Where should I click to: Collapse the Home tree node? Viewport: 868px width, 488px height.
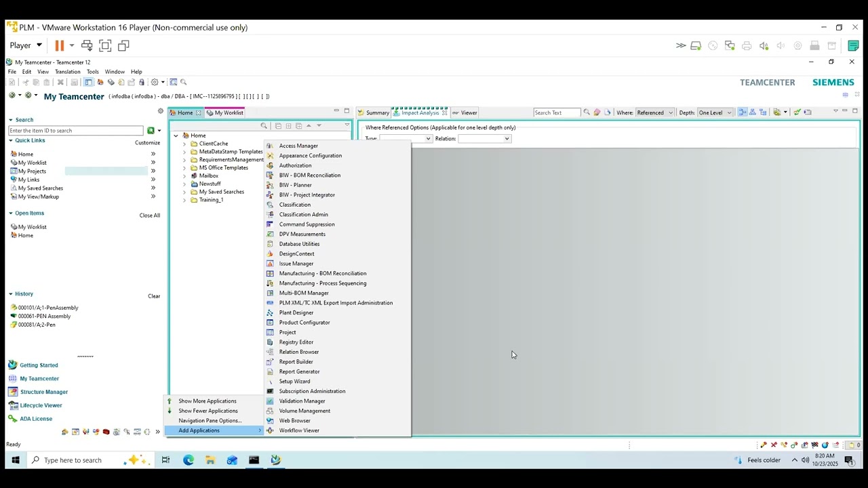(x=176, y=136)
